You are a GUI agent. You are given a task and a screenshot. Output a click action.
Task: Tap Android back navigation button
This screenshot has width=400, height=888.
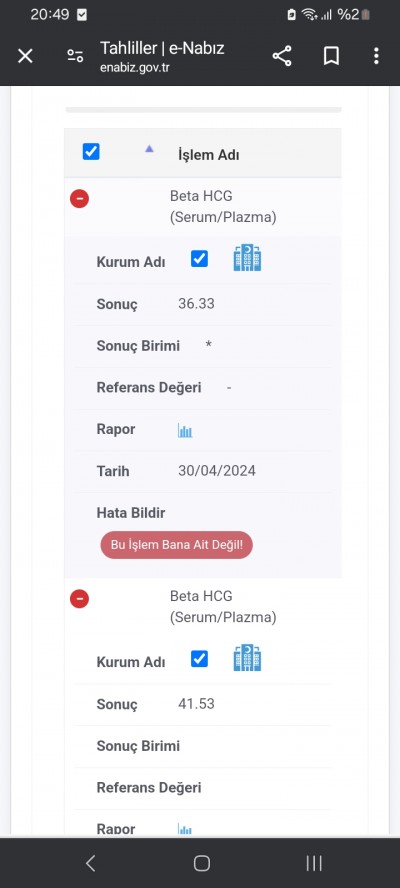[x=90, y=863]
